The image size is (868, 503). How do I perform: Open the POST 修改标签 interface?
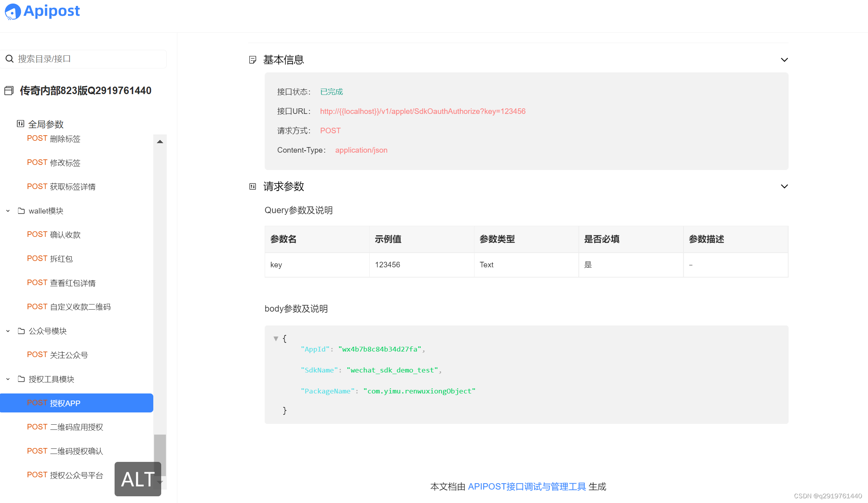click(x=54, y=163)
